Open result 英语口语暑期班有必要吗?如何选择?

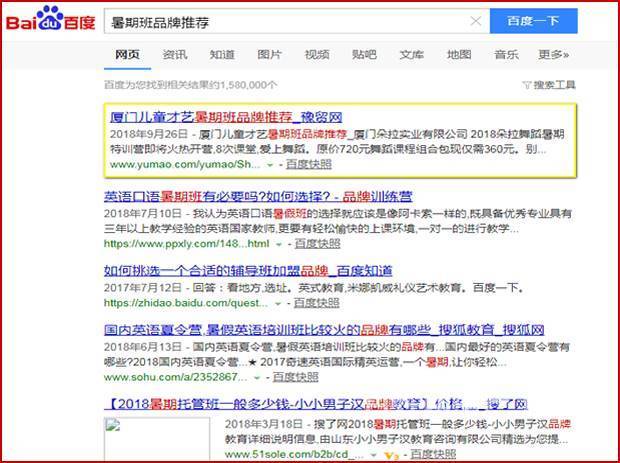(x=258, y=197)
